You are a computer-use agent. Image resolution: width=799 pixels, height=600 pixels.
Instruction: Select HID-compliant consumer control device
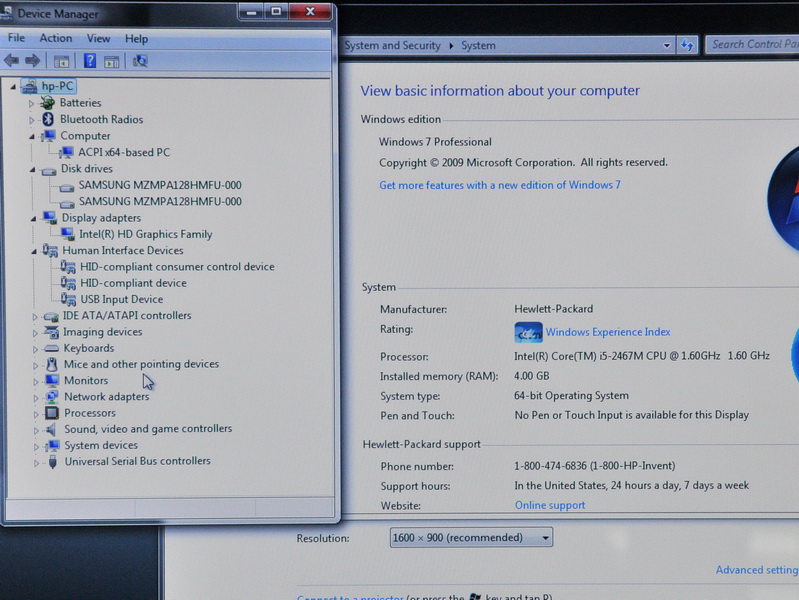[177, 267]
